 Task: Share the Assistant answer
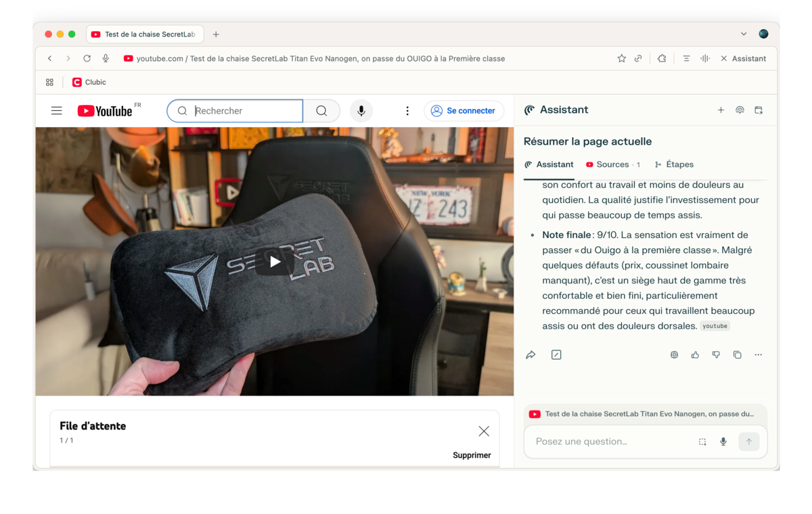(x=531, y=355)
